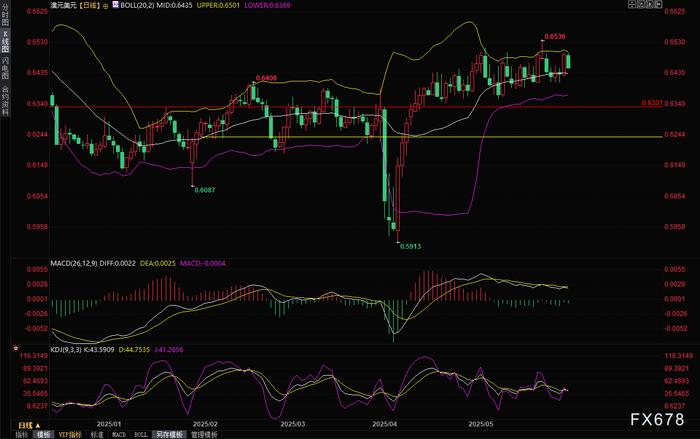The width and height of the screenshot is (700, 439).
Task: Open VIP指标 tab
Action: [70, 435]
